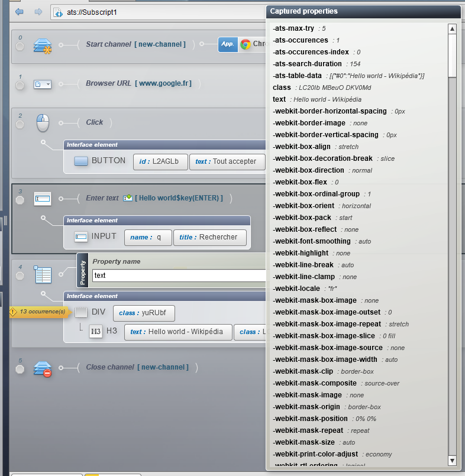Click the forward navigation arrow

[38, 12]
